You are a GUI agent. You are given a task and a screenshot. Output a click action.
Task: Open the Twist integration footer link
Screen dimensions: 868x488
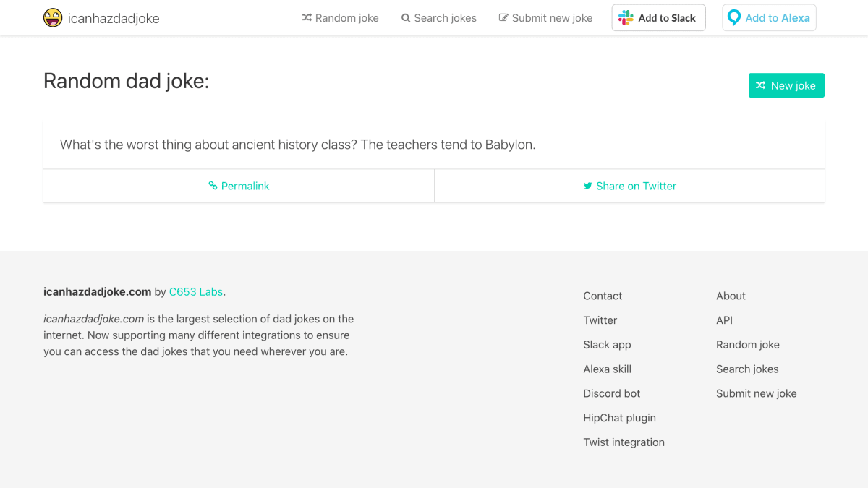[x=624, y=442]
